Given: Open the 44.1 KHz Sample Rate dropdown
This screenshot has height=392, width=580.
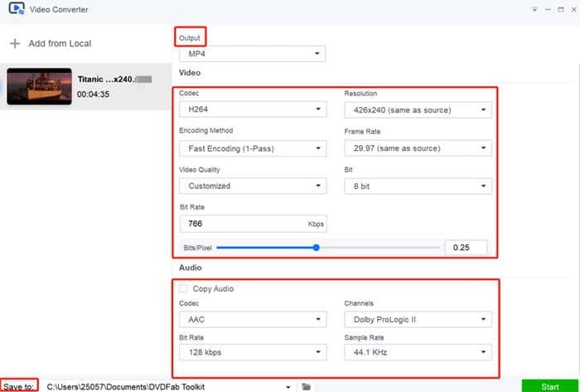Looking at the screenshot, I should coord(418,353).
